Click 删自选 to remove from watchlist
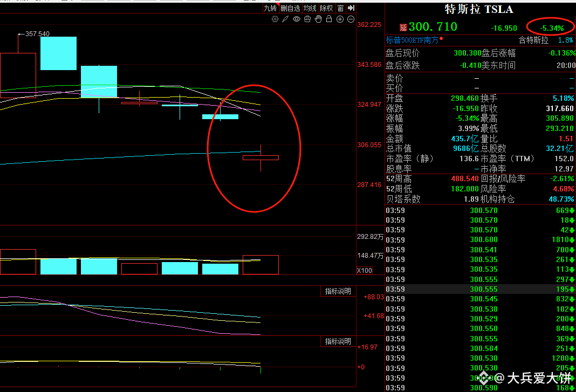 (290, 8)
